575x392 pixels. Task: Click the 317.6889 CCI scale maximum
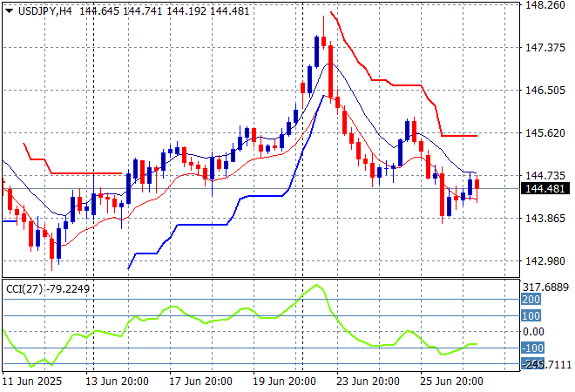point(545,287)
